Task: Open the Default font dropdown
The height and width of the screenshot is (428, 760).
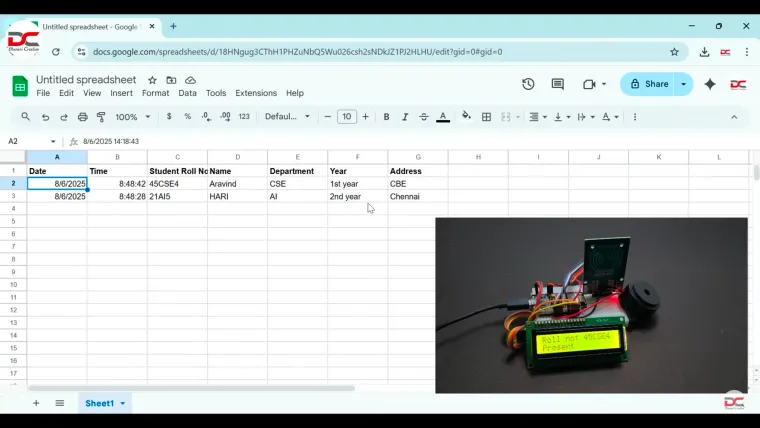Action: 287,116
